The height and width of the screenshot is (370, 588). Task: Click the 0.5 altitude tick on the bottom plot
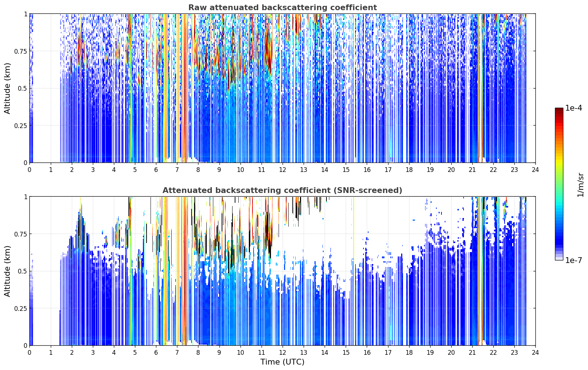click(22, 271)
